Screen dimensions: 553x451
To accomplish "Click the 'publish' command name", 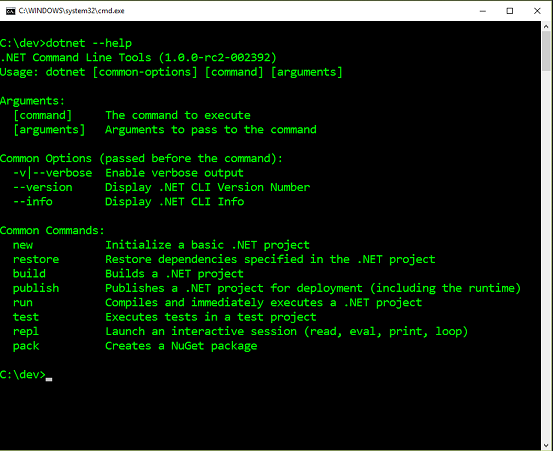I will 36,288.
